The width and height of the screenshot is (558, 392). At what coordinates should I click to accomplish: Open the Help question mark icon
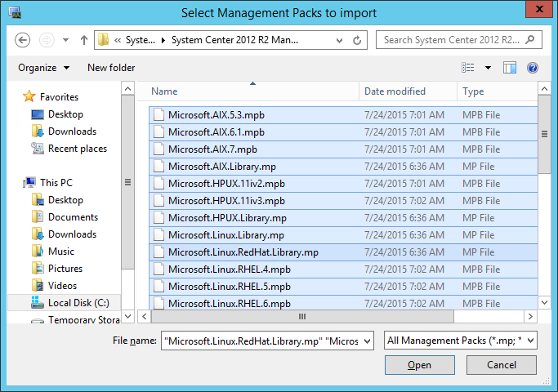[533, 68]
